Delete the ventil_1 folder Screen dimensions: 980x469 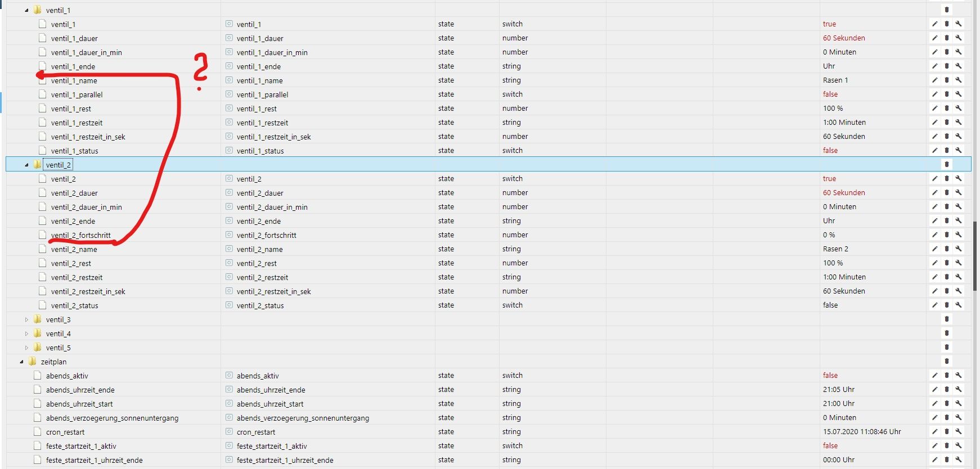click(x=947, y=10)
